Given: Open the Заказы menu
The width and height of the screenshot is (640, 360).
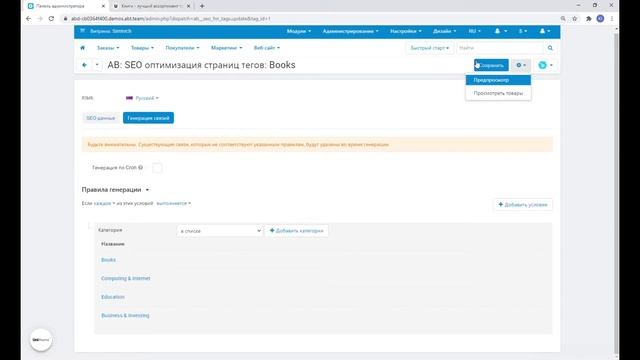Looking at the screenshot, I should coord(108,48).
